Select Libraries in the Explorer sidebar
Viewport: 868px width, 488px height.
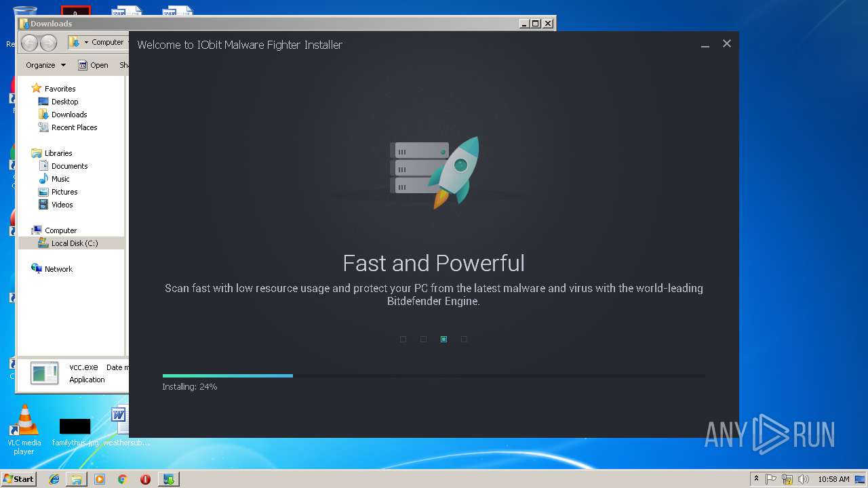pyautogui.click(x=58, y=153)
